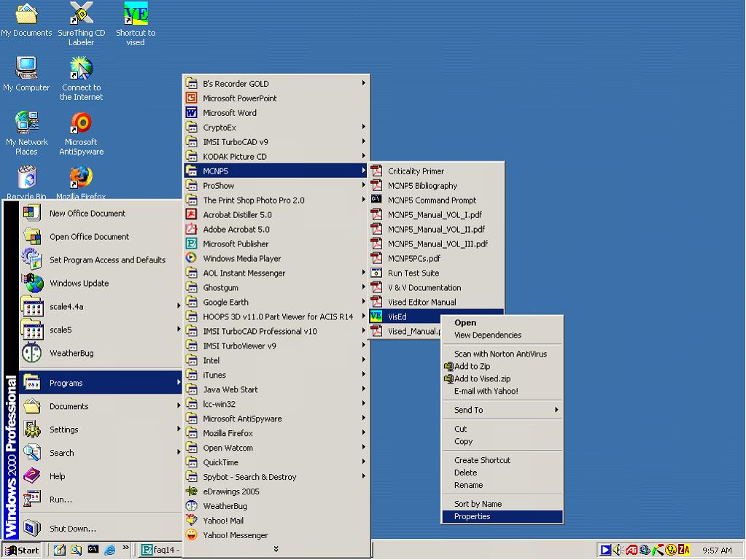Image resolution: width=746 pixels, height=560 pixels.
Task: Click the MCNP5 Command Prompt icon
Action: (x=376, y=200)
